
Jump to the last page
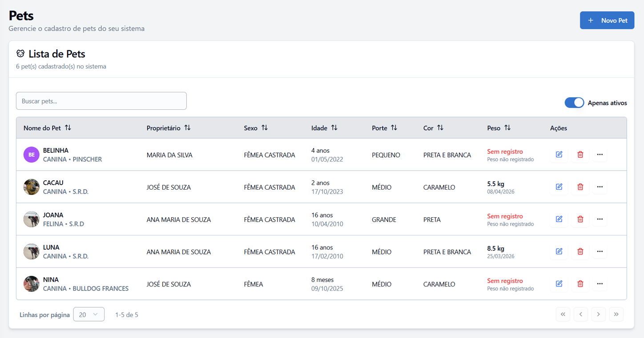point(616,314)
